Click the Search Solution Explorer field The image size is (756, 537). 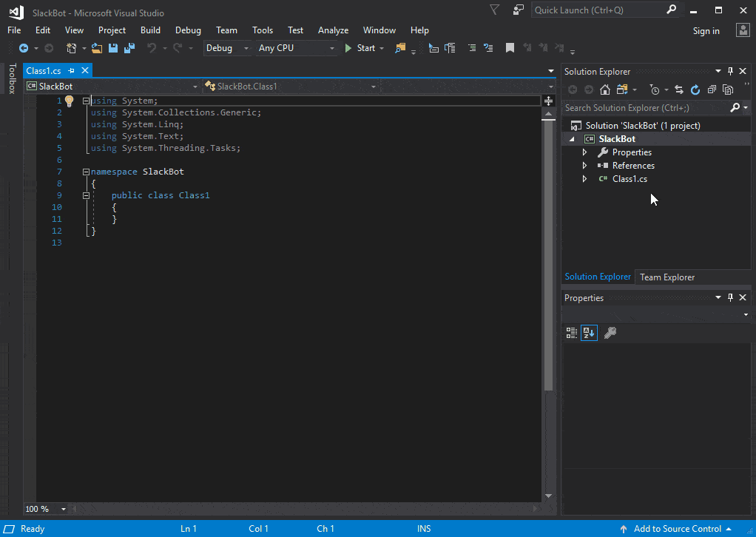(x=645, y=108)
